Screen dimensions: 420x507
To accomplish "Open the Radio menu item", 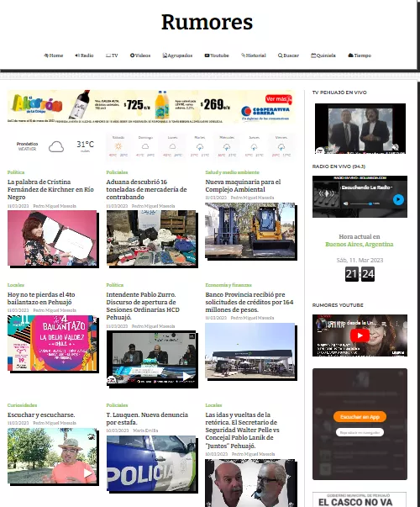I will 84,55.
